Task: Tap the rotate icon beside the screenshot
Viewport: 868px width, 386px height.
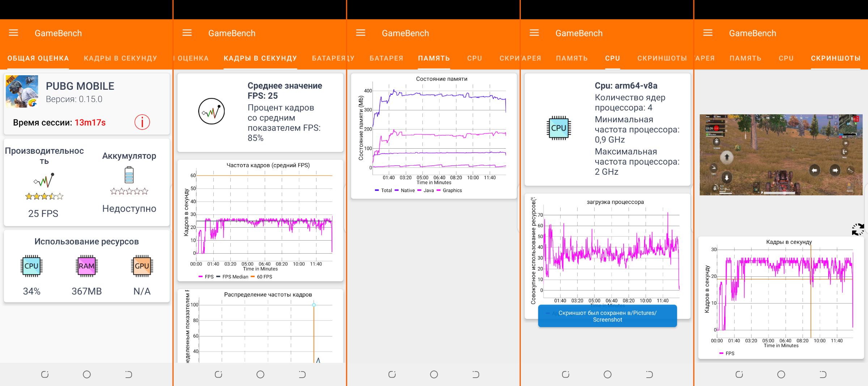Action: pos(858,229)
